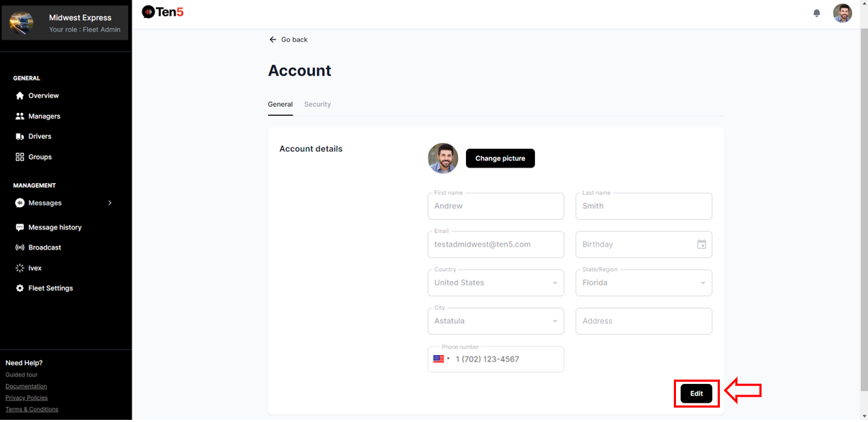This screenshot has width=868, height=422.
Task: Click the Ivex sidebar icon
Action: tap(20, 268)
